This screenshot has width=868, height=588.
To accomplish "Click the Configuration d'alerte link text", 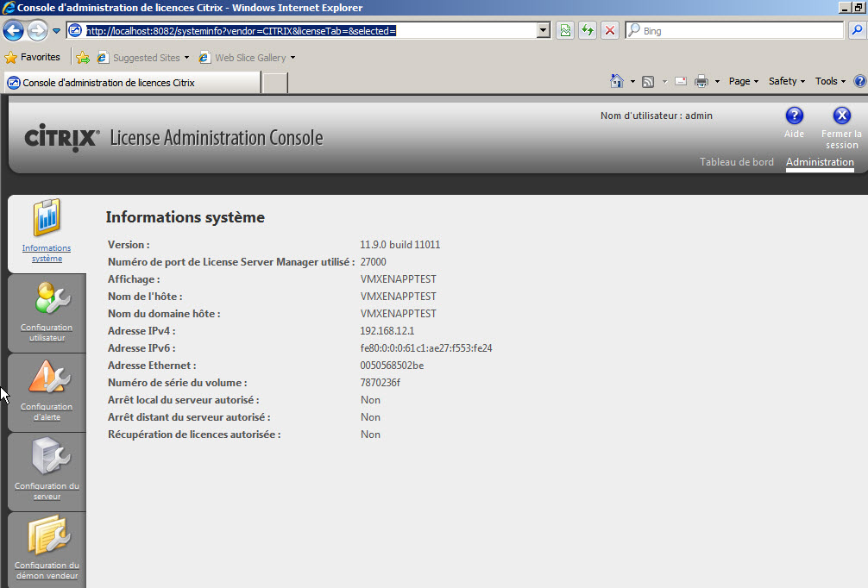I will click(47, 411).
